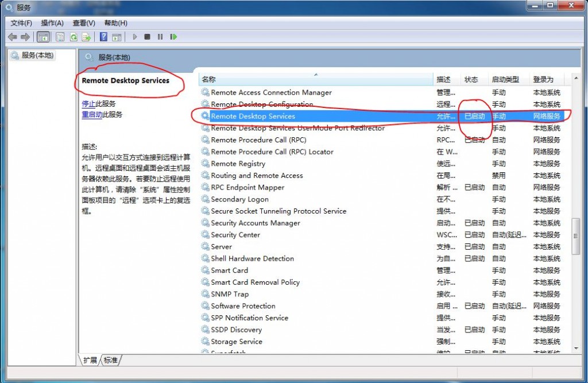Select Secure Socket Tunneling Protocol Service
Image resolution: width=588 pixels, height=383 pixels.
[381, 211]
